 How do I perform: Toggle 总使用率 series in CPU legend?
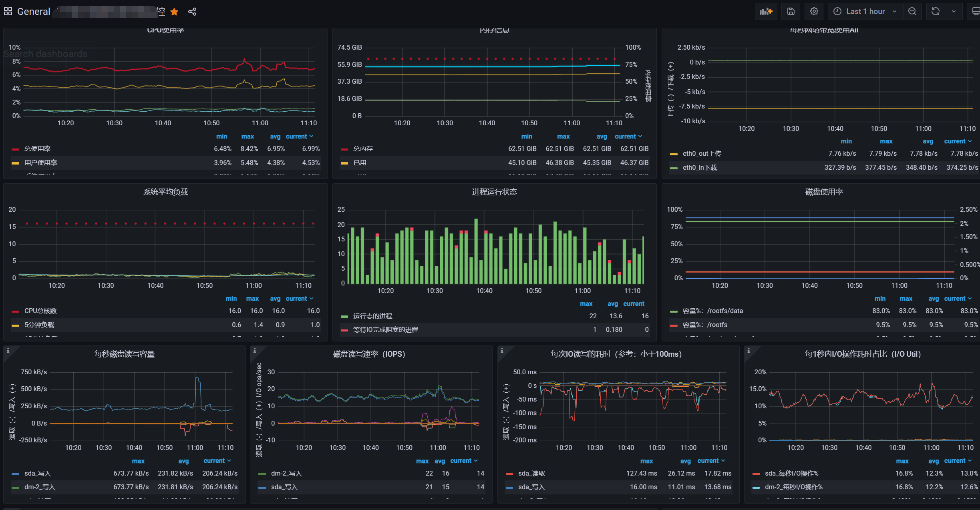(x=37, y=149)
